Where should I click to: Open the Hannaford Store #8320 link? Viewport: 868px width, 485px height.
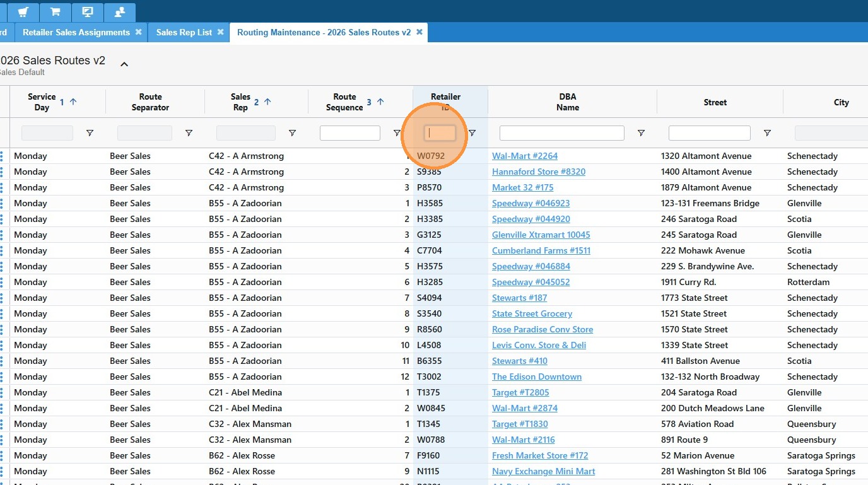(538, 172)
